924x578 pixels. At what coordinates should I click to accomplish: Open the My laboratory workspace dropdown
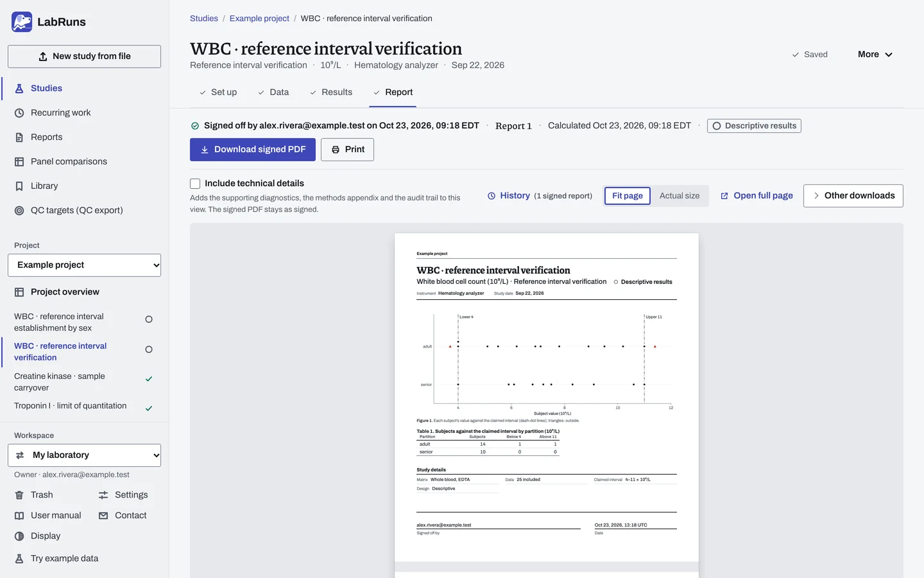(x=84, y=455)
